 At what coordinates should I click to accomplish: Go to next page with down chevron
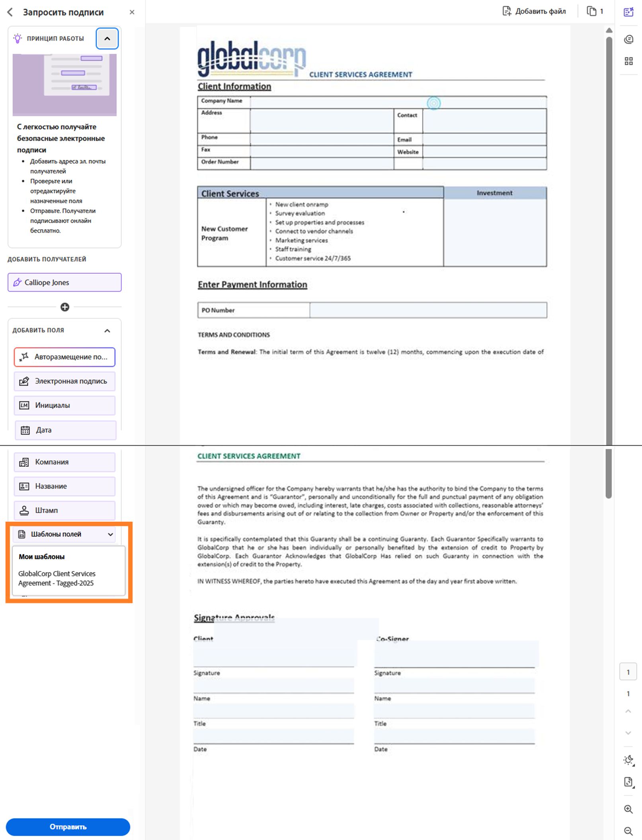click(x=628, y=733)
